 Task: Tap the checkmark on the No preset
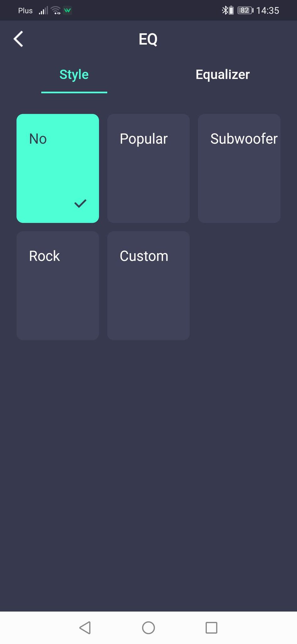pos(80,204)
